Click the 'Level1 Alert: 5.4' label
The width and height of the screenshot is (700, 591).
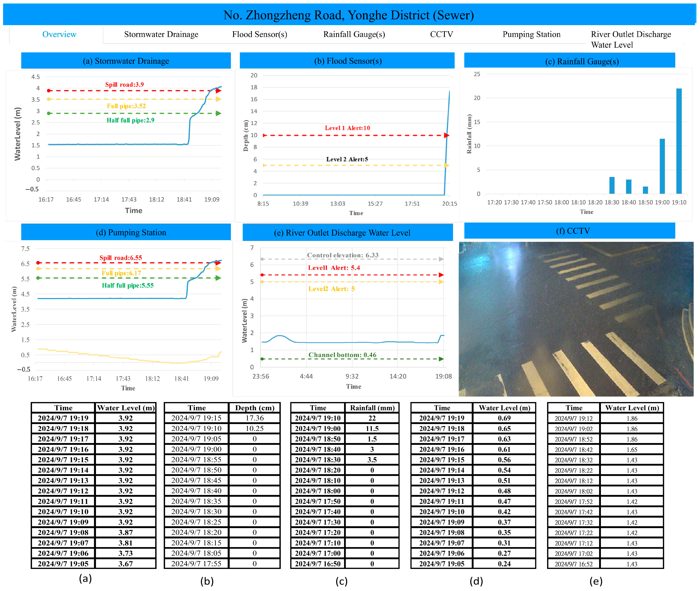pos(334,268)
